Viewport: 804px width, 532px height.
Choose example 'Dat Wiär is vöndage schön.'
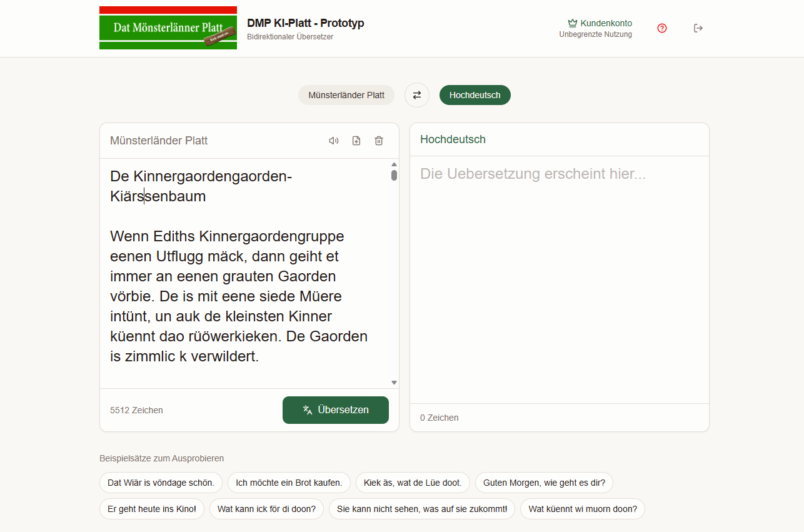161,483
